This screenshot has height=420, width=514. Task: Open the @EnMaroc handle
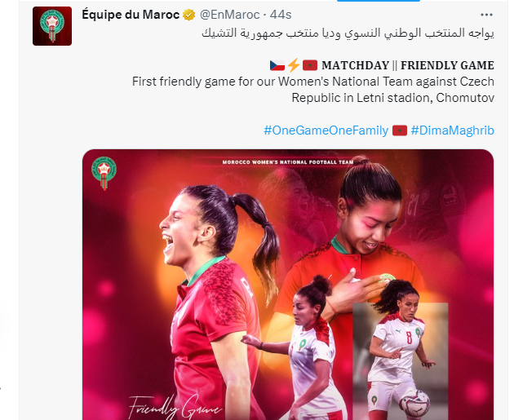[229, 15]
